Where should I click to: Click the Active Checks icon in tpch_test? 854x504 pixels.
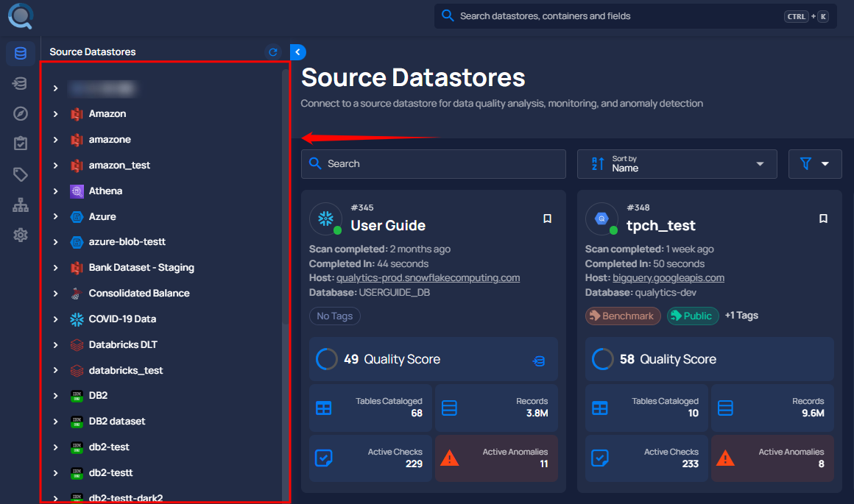click(600, 458)
